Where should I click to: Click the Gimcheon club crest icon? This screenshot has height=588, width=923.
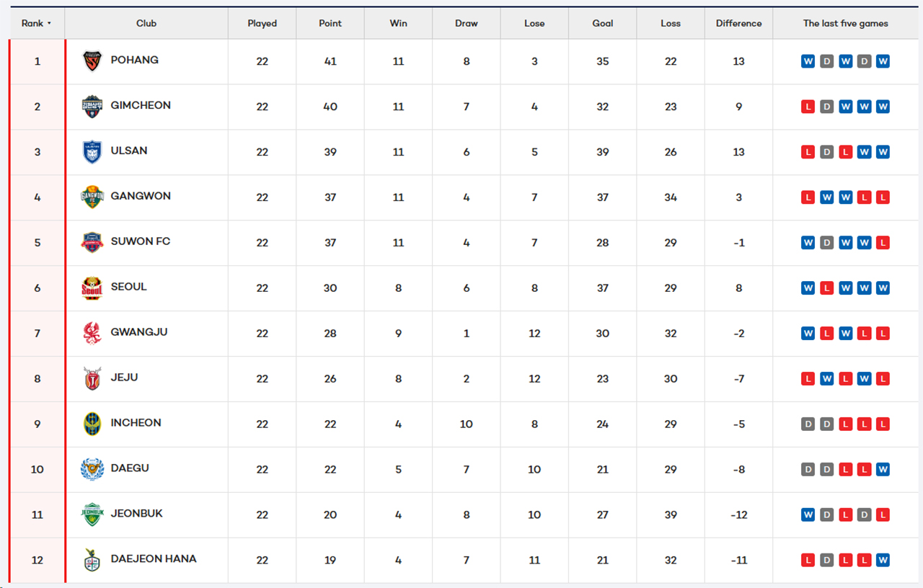(x=92, y=107)
